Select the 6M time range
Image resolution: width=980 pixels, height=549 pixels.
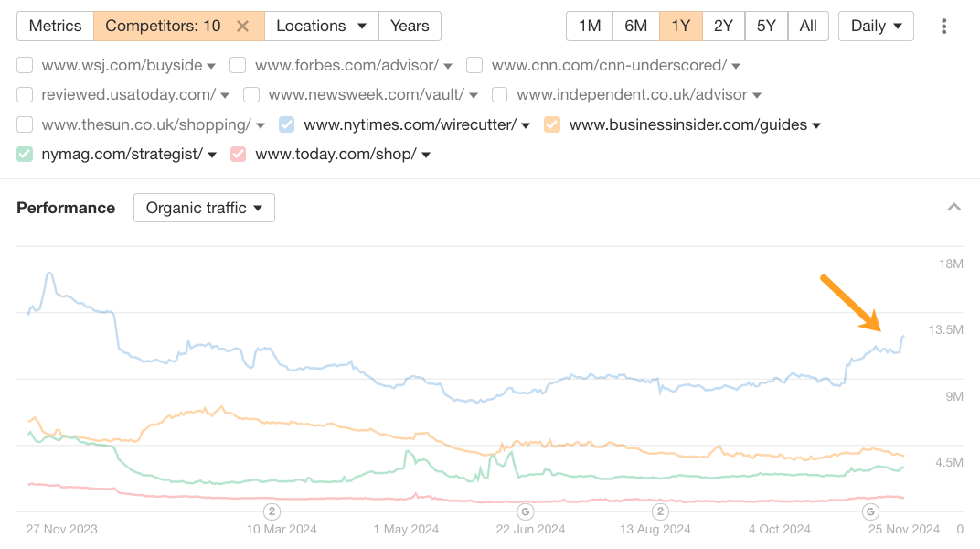[635, 27]
